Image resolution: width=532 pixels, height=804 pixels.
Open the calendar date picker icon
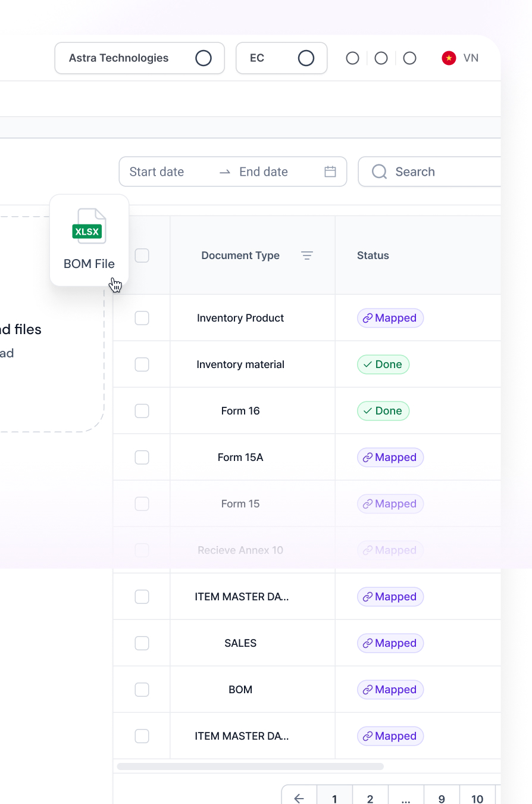point(330,172)
